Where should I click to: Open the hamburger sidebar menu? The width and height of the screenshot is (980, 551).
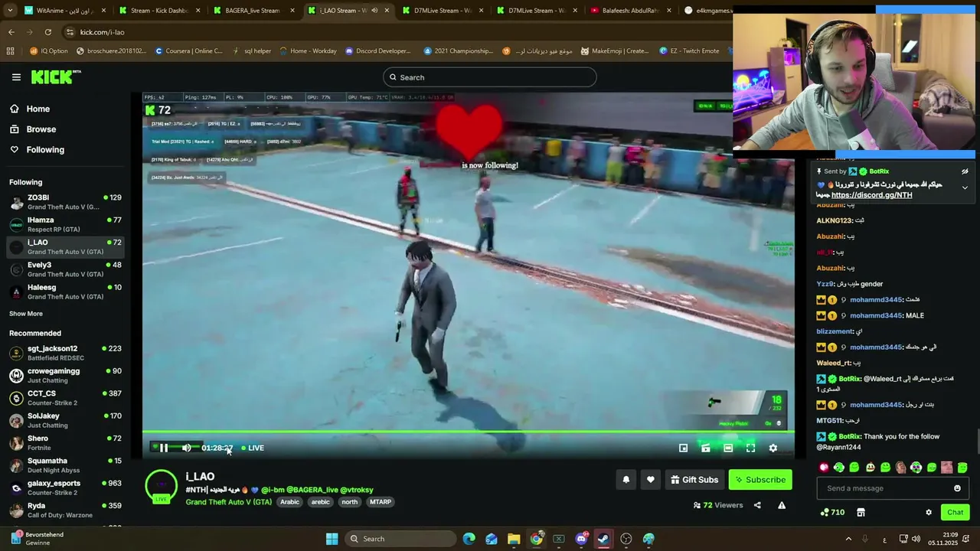coord(16,77)
